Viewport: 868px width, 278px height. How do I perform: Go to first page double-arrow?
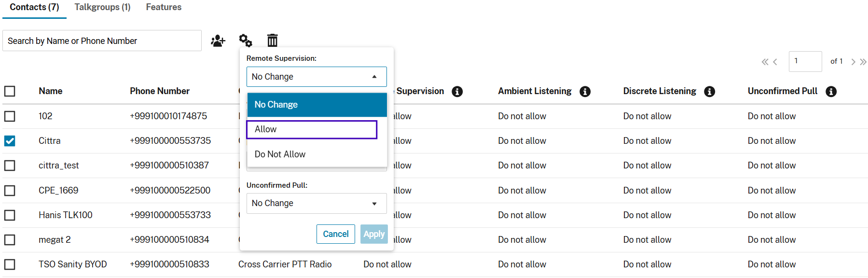click(765, 62)
